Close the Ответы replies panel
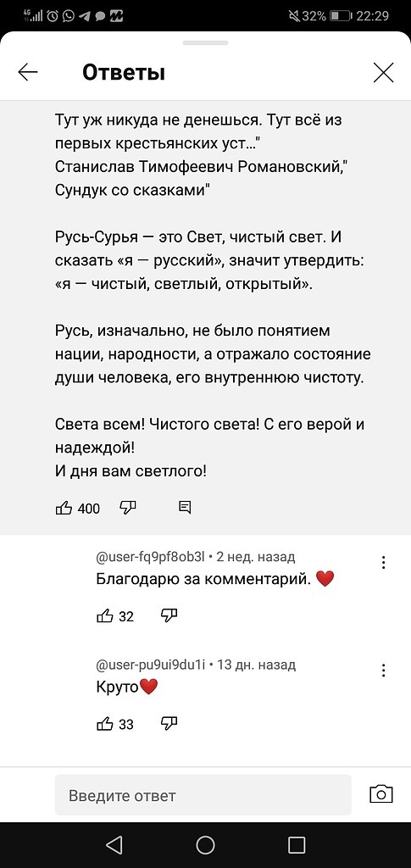Screen dimensions: 411x868 (x=383, y=73)
